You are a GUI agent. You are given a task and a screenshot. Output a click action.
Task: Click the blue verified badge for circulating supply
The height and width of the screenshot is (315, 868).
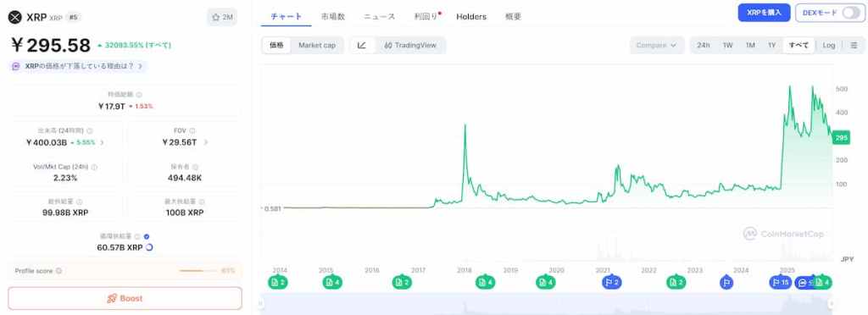pyautogui.click(x=147, y=236)
